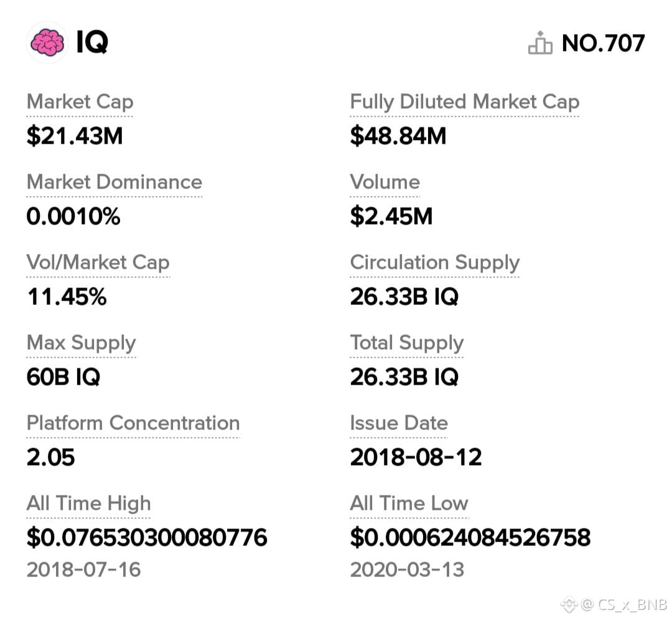The image size is (672, 620).
Task: Click the Total Supply label
Action: [407, 342]
